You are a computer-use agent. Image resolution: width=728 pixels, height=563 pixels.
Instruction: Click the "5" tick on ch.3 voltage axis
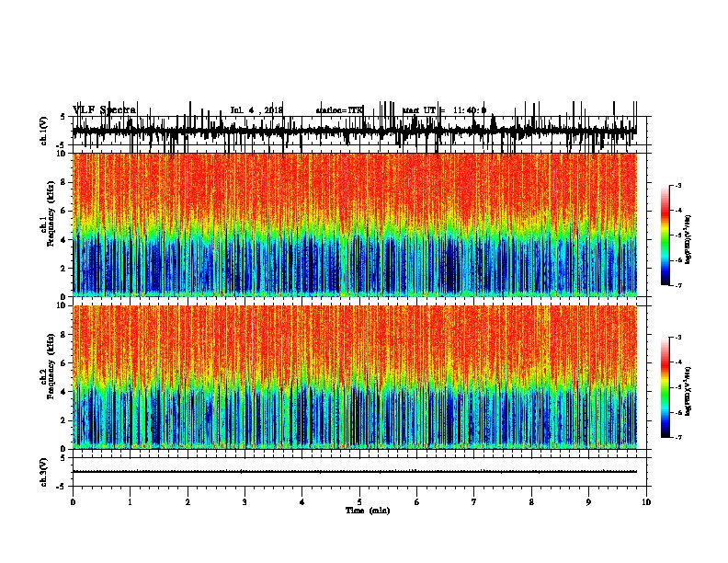coord(63,458)
